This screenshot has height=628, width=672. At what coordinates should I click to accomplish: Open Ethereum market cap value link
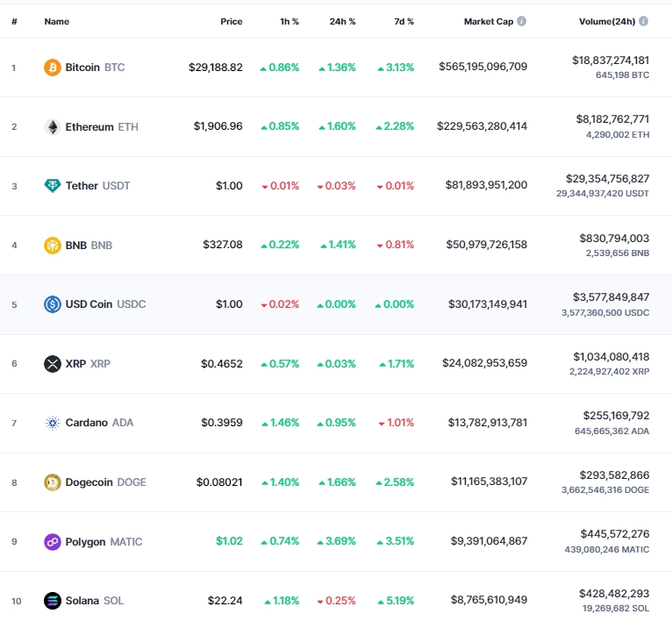tap(482, 126)
